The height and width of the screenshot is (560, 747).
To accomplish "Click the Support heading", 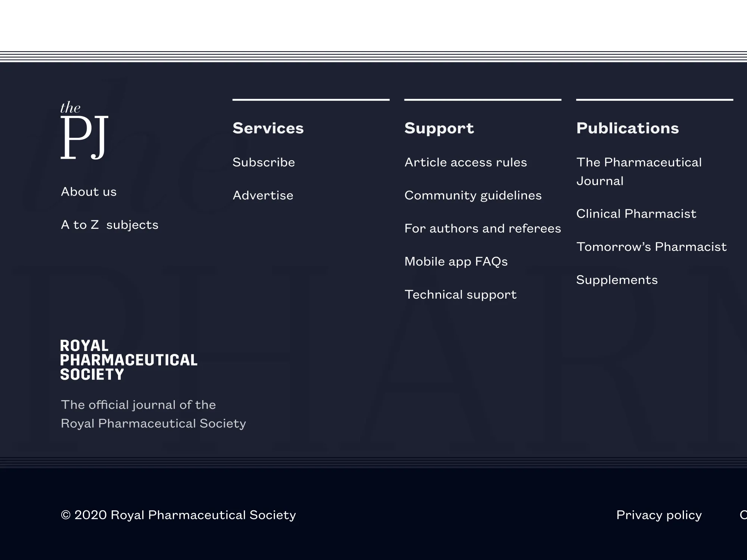I will tap(439, 128).
